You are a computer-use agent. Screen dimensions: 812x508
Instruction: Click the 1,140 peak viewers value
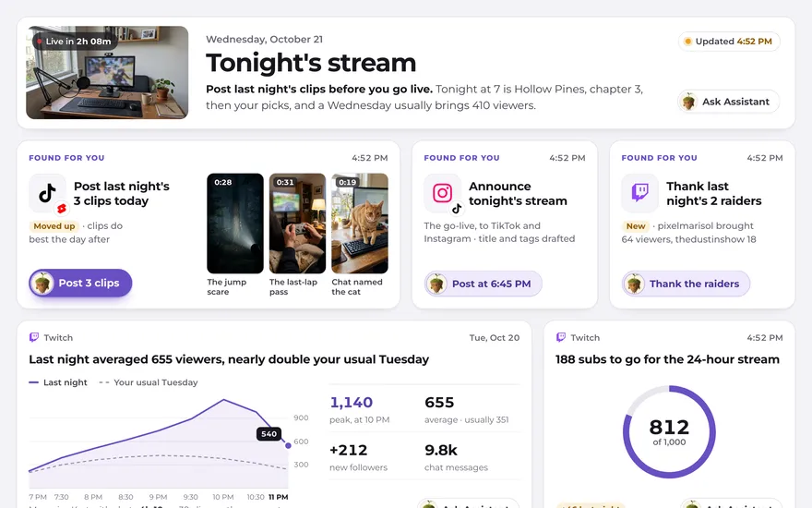click(352, 403)
